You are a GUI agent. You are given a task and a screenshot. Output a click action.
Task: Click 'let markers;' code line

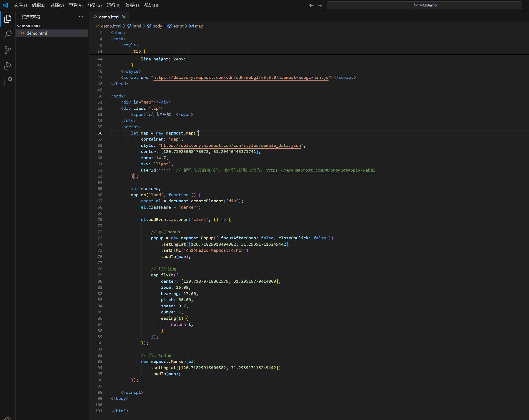[146, 189]
